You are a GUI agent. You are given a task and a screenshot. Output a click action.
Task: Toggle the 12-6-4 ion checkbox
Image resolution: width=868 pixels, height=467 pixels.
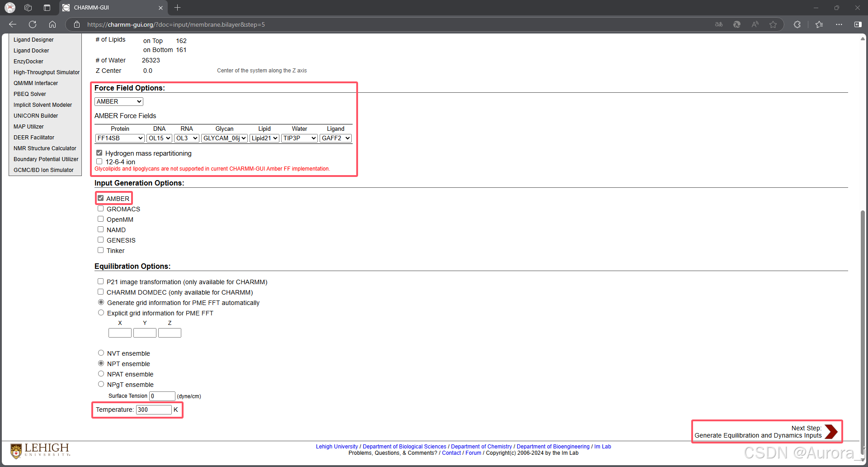pyautogui.click(x=99, y=162)
